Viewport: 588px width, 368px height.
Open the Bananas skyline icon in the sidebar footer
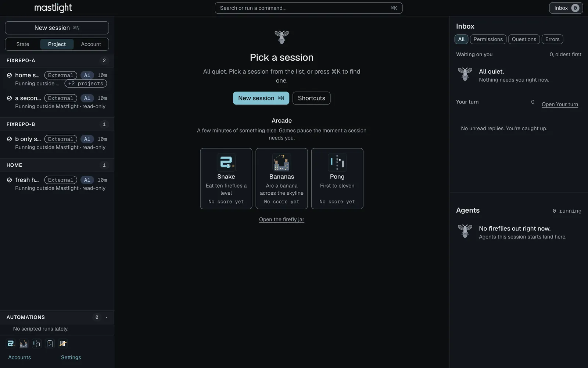24,343
